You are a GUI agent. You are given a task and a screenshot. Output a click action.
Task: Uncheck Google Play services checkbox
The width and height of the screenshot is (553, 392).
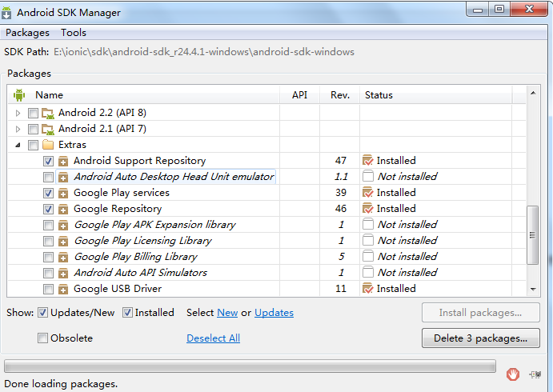(48, 193)
